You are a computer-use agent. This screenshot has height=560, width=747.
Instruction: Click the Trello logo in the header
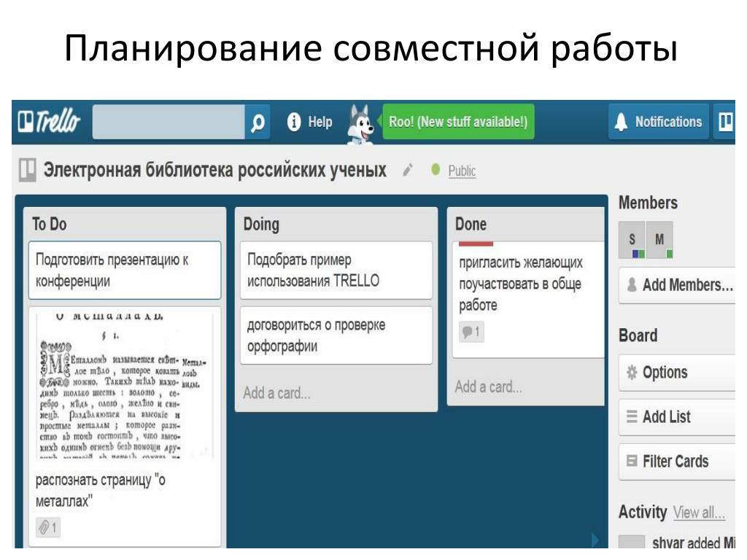pos(49,121)
